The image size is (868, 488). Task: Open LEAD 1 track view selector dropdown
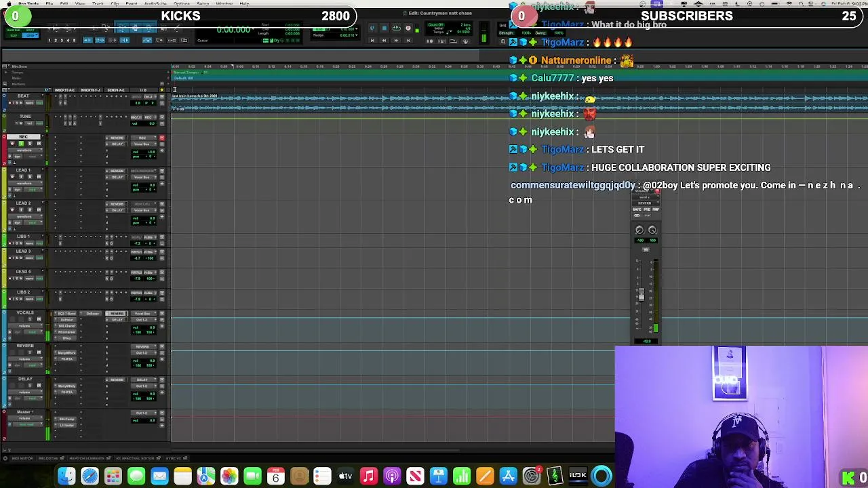tap(25, 183)
